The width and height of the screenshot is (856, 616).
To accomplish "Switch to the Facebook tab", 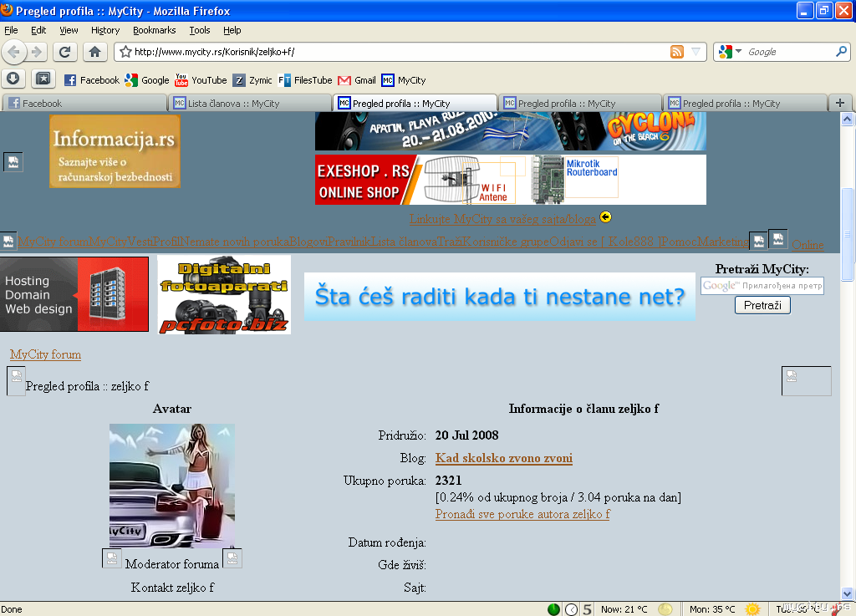I will point(84,103).
